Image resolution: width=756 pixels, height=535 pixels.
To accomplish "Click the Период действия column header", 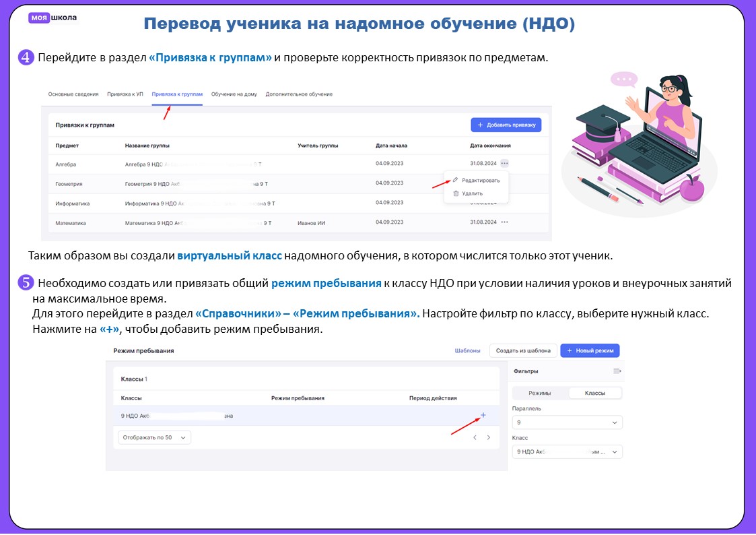I will 433,398.
